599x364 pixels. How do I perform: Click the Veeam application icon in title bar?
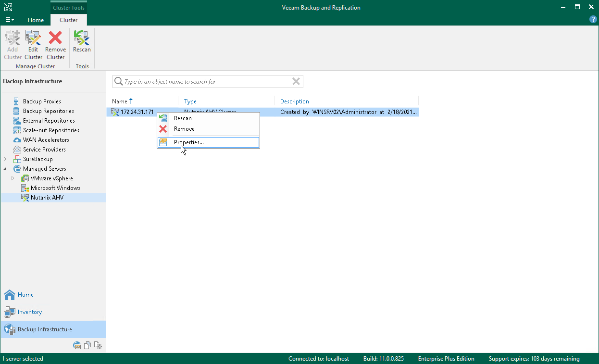[8, 7]
